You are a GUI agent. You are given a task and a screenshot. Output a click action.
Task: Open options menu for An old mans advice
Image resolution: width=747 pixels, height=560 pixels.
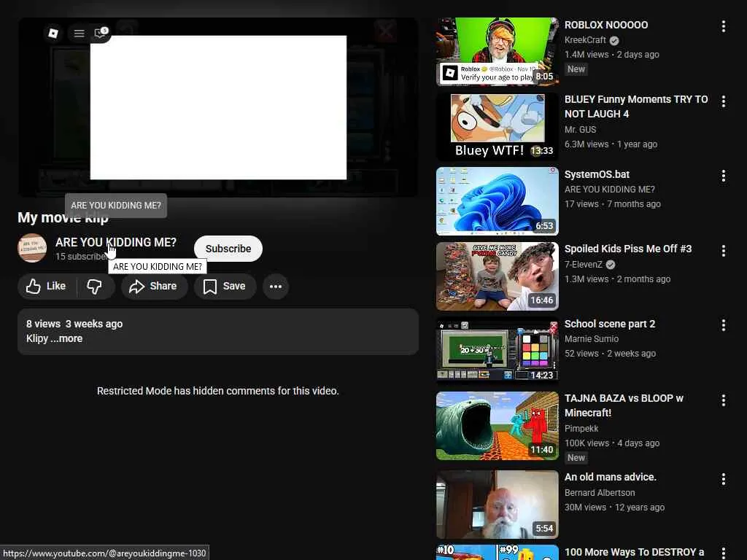tap(723, 479)
